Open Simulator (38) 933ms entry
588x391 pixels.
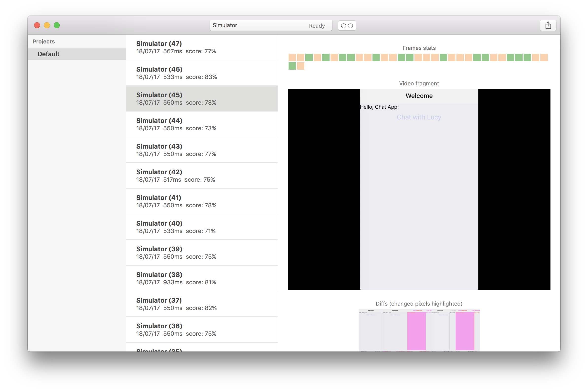pyautogui.click(x=202, y=278)
